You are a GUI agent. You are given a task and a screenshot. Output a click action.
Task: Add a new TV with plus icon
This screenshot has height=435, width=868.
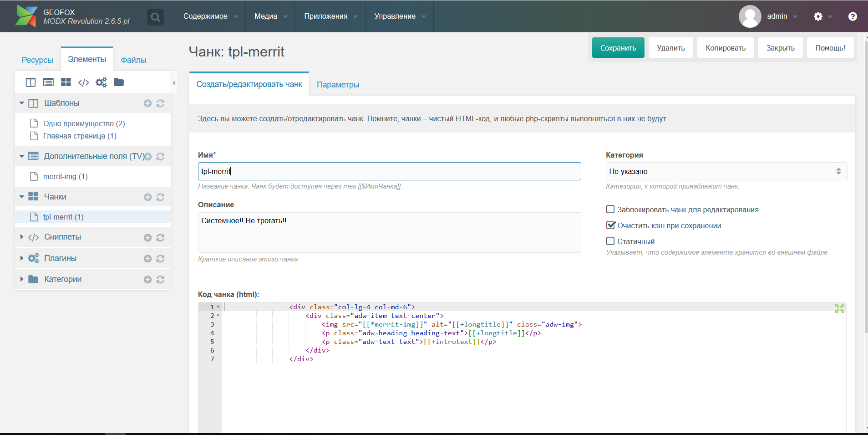[x=147, y=157]
